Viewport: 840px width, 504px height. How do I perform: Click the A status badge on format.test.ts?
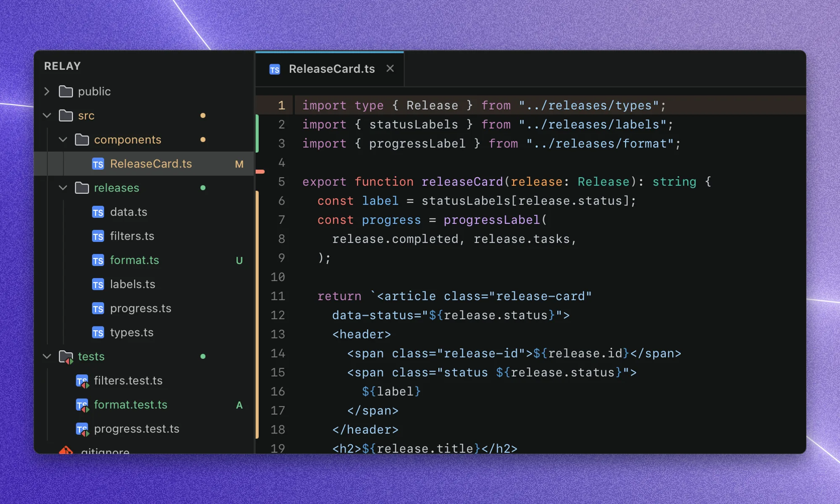pyautogui.click(x=239, y=405)
